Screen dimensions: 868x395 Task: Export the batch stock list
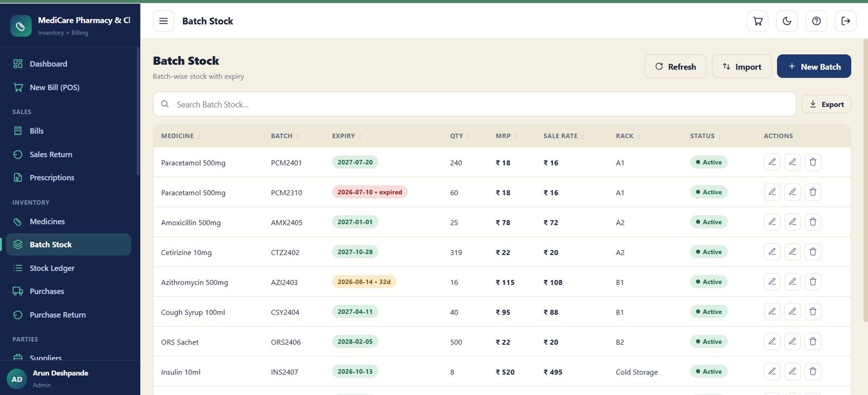point(826,104)
